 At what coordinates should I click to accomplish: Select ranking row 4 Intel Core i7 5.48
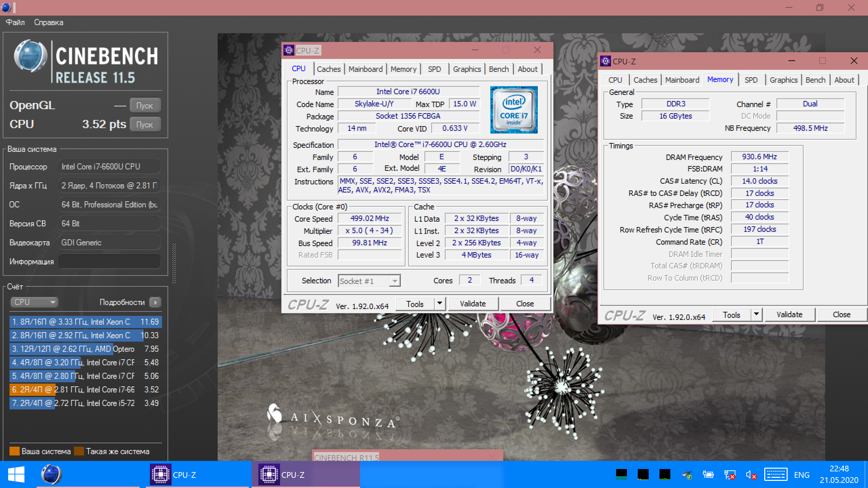[x=85, y=362]
